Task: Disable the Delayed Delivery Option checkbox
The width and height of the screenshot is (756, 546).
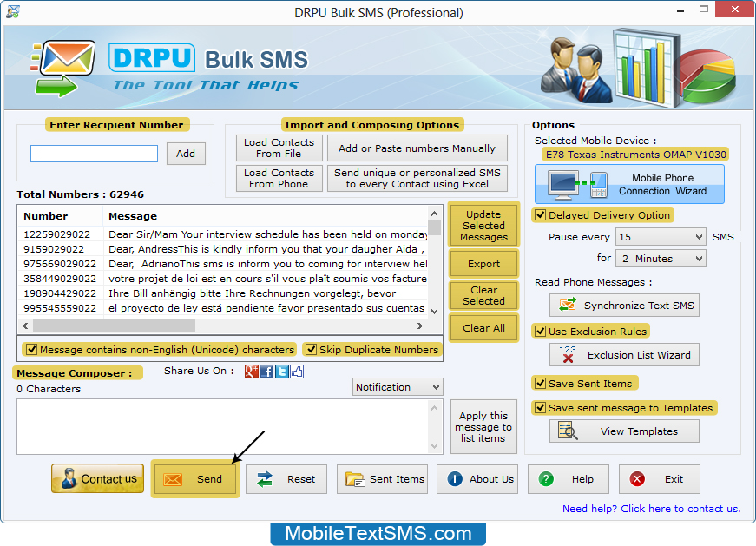Action: tap(541, 215)
